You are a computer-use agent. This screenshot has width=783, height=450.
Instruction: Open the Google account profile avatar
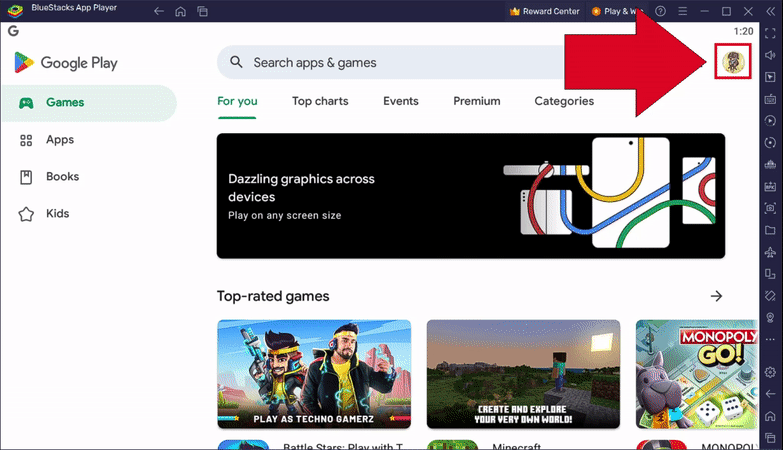tap(734, 62)
